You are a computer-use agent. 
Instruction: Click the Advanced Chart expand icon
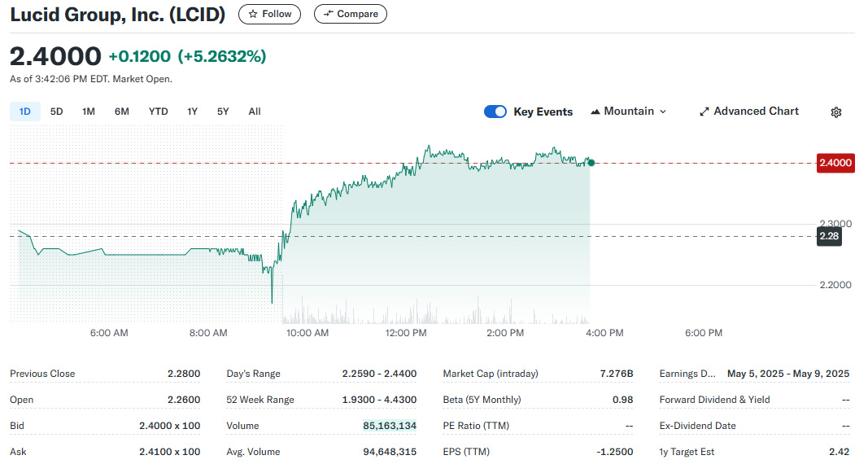[704, 112]
